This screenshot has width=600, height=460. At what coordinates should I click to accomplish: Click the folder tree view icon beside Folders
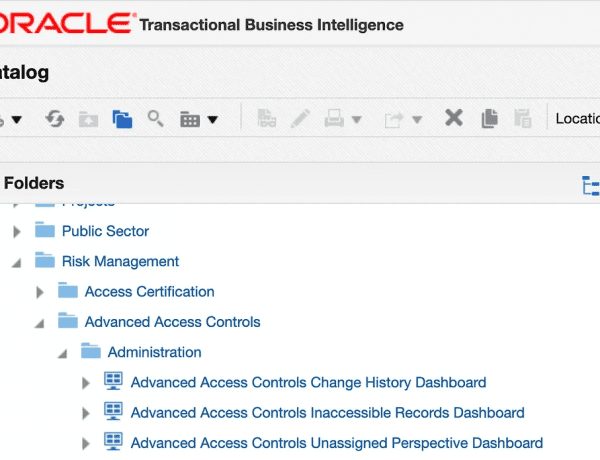coord(591,185)
